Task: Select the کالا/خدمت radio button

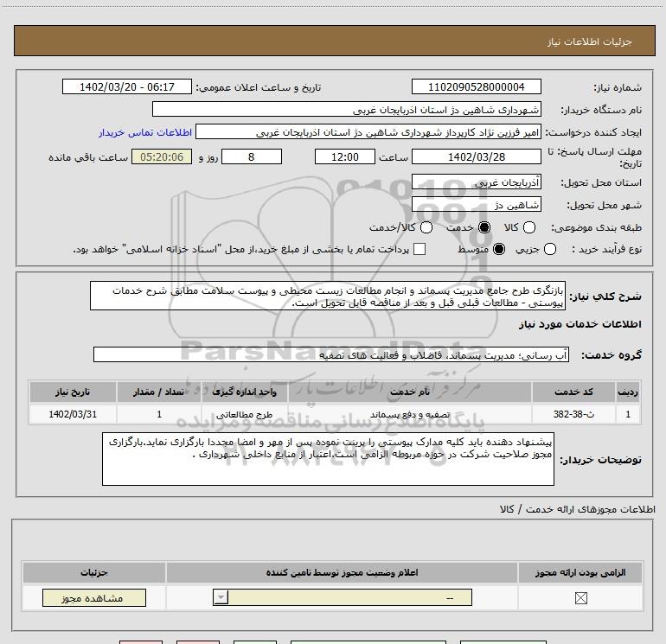Action: click(426, 227)
